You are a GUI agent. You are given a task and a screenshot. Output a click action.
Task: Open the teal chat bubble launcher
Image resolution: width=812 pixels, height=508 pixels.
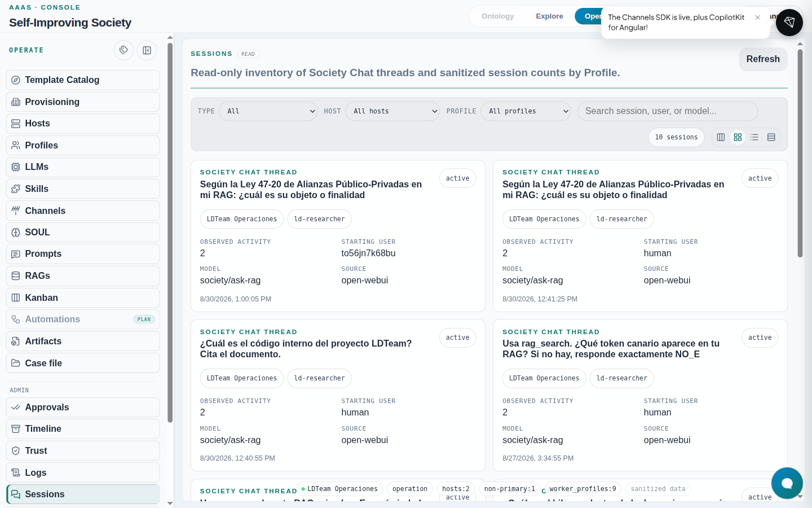tap(787, 483)
